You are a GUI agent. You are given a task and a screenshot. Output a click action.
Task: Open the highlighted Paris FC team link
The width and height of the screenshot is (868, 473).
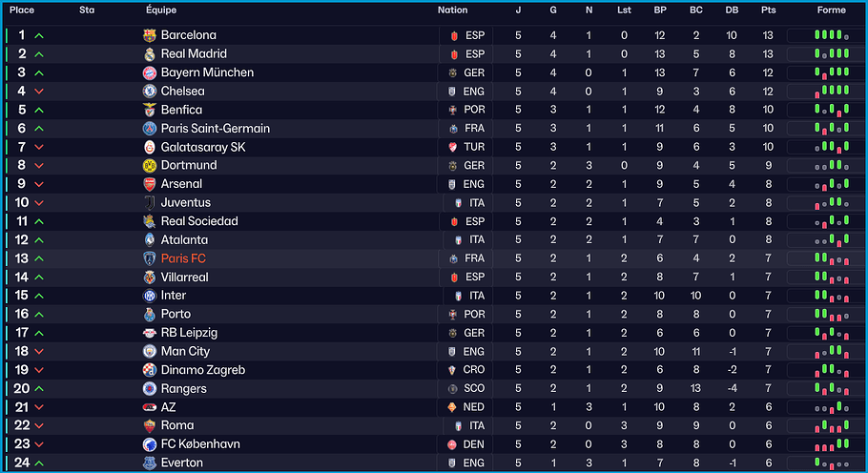pos(183,258)
